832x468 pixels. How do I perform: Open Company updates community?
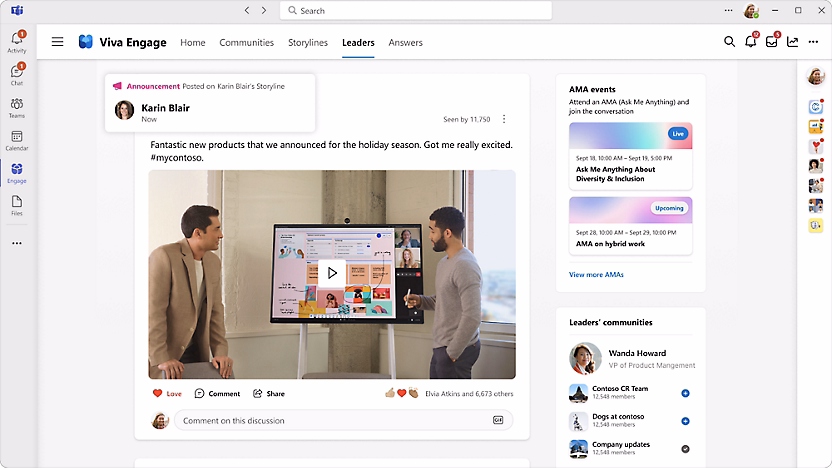coord(621,445)
